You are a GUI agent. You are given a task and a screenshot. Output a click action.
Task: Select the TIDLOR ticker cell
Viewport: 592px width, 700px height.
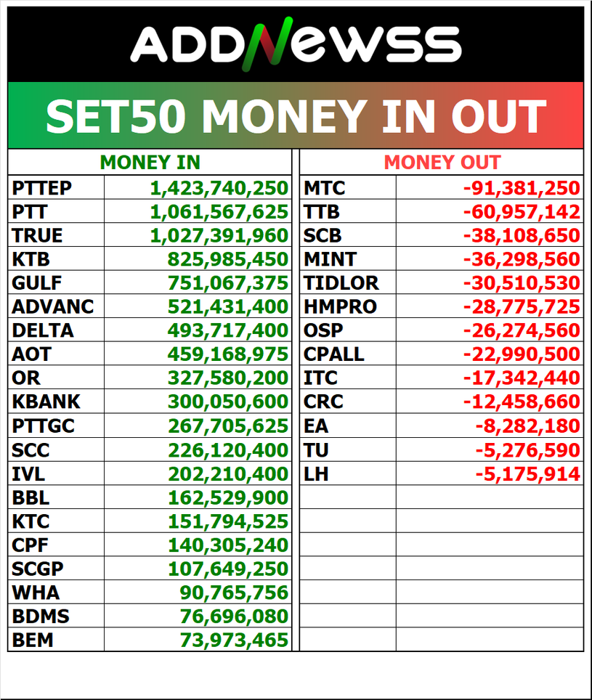click(x=341, y=283)
